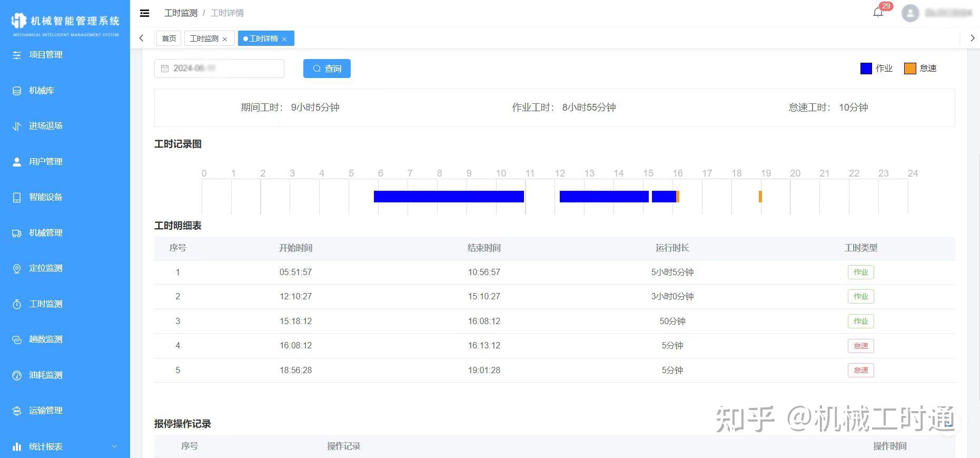Open 机械管理 section
Screen dimensions: 980x458
(x=46, y=233)
